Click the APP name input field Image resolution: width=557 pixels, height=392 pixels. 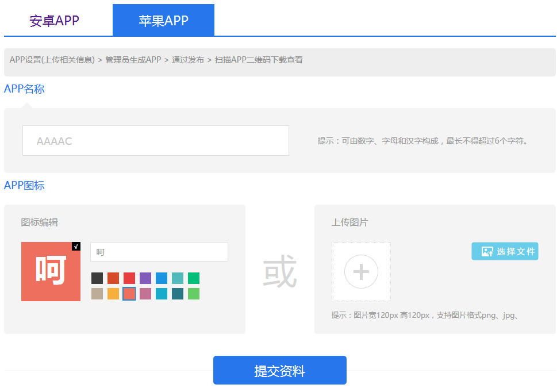[x=156, y=141]
